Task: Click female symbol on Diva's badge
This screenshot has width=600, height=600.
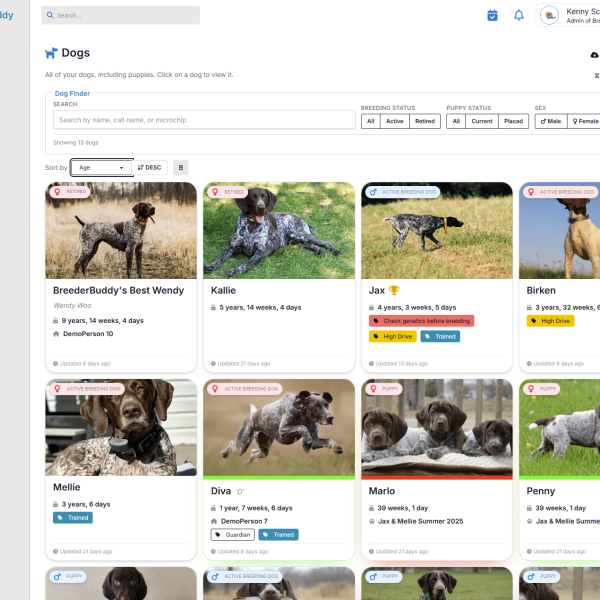Action: point(215,389)
